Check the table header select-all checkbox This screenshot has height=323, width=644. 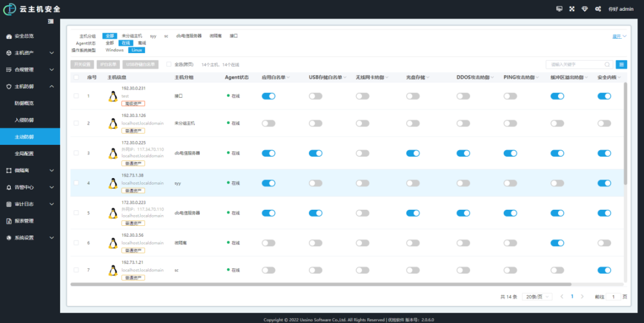tap(76, 77)
